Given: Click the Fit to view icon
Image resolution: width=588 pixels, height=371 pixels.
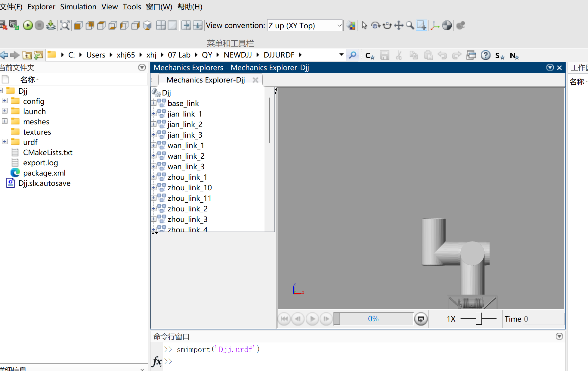Looking at the screenshot, I should 65,25.
